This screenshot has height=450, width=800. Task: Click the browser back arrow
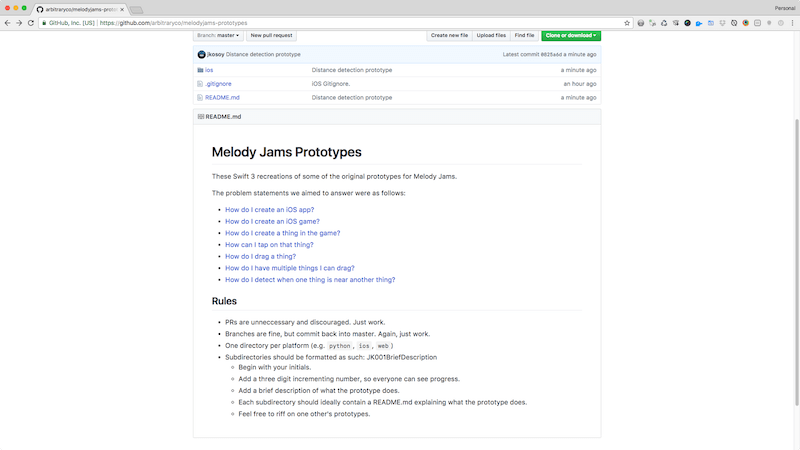pos(8,22)
